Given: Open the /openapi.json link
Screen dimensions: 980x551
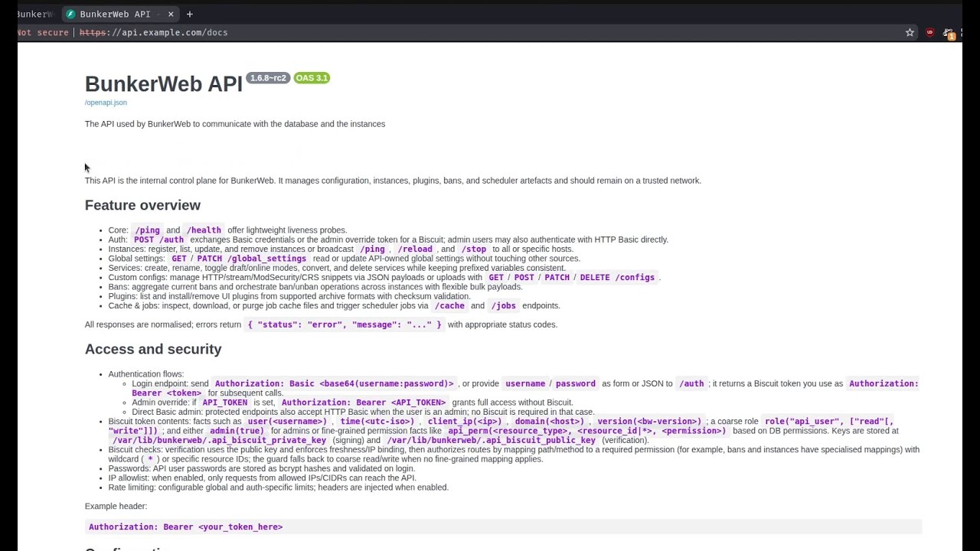Looking at the screenshot, I should point(106,103).
